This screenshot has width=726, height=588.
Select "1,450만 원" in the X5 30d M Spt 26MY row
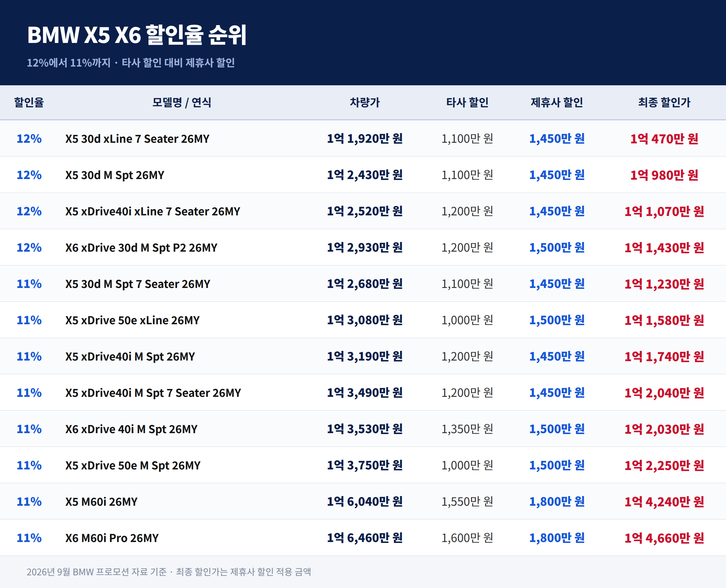pyautogui.click(x=557, y=175)
